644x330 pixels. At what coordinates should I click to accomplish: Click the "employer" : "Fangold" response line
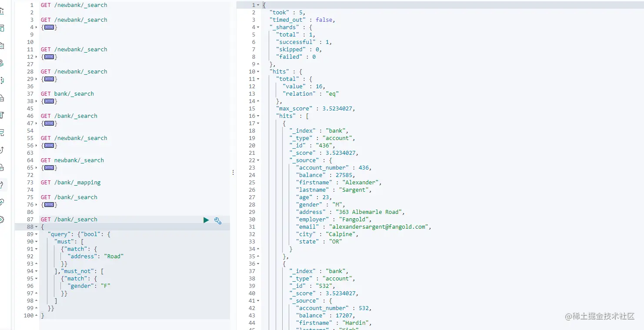334,220
